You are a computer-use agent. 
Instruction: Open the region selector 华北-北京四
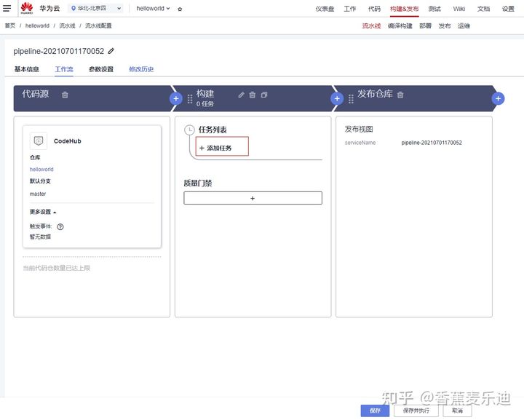95,8
